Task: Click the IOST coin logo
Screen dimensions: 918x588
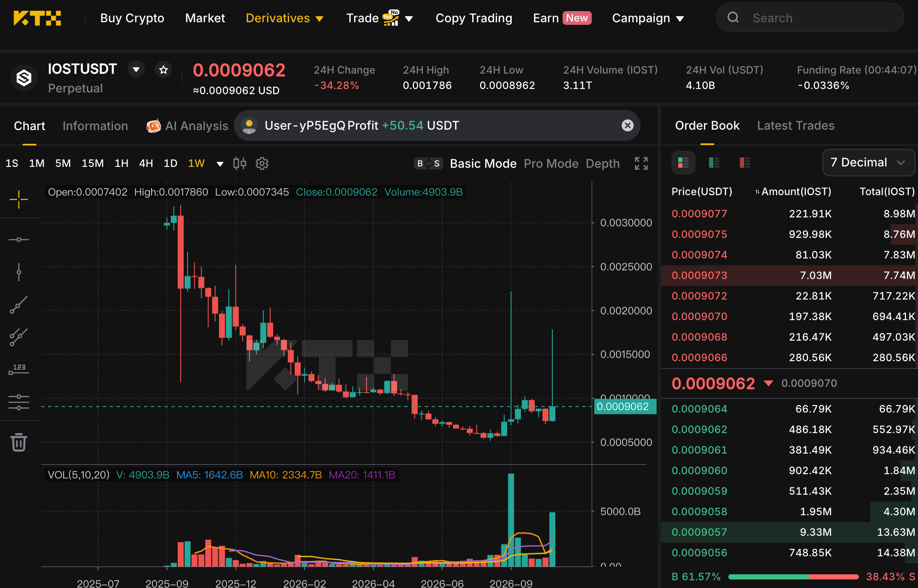Action: [x=24, y=78]
